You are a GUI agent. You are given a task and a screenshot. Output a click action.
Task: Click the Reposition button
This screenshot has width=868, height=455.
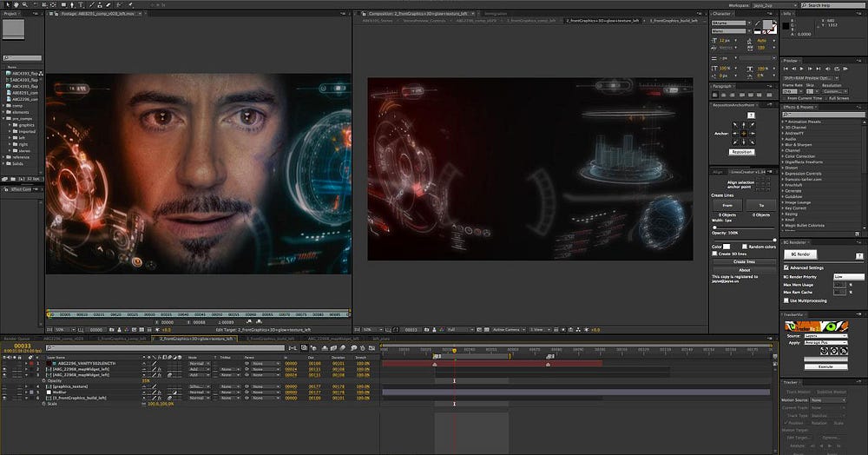(742, 152)
